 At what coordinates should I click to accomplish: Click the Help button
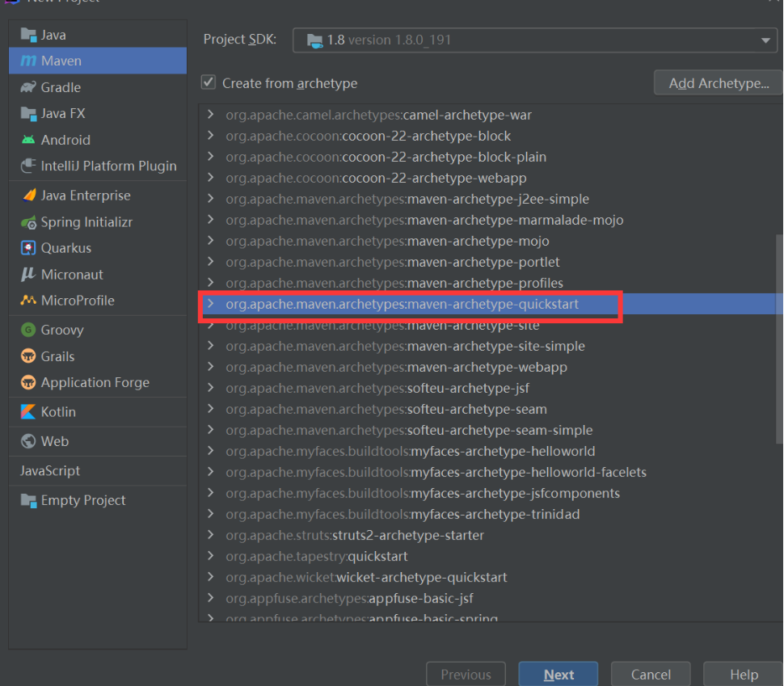point(743,674)
